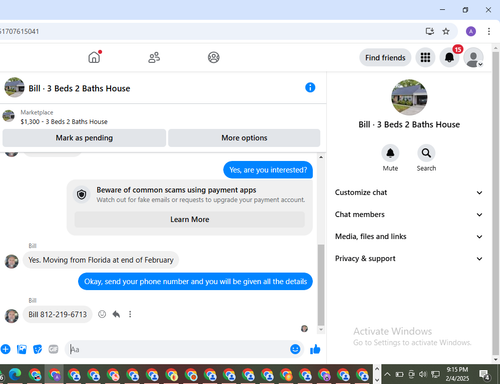Open Chrome three-dot menu

[x=489, y=31]
